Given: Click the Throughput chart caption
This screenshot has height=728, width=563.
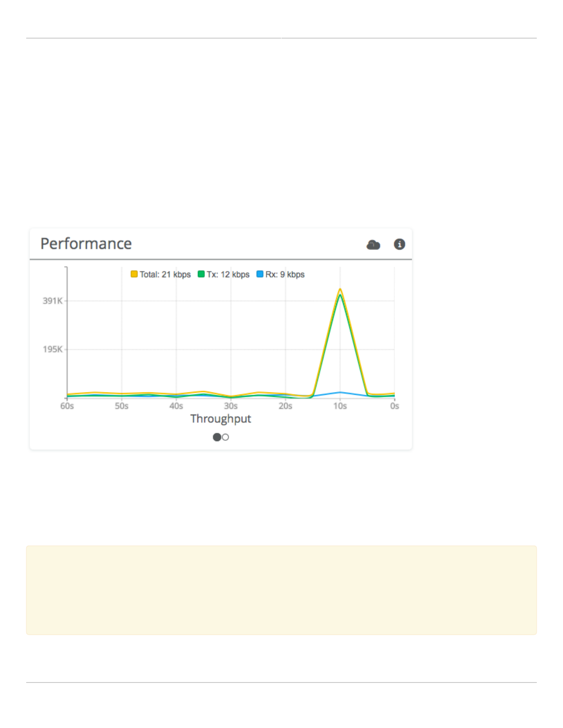Looking at the screenshot, I should coord(221,419).
